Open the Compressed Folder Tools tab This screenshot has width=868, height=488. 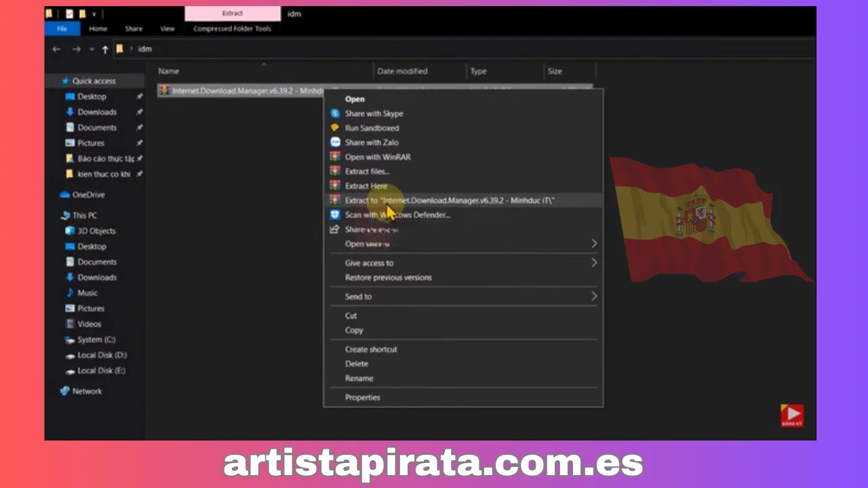coord(232,28)
